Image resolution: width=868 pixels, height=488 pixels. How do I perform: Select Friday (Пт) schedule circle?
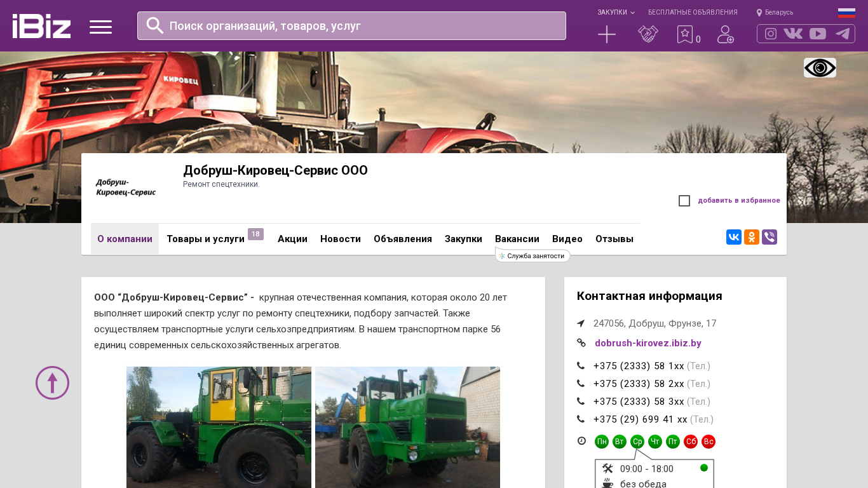pyautogui.click(x=673, y=442)
